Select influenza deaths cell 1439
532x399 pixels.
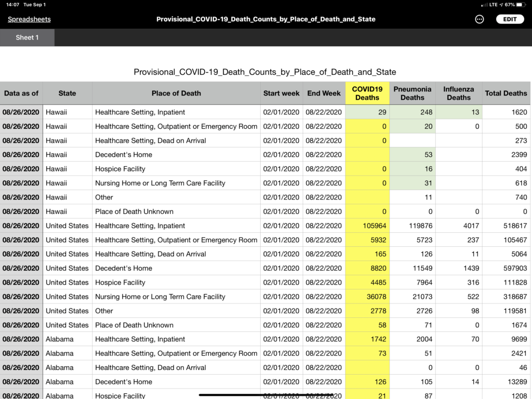[459, 269]
